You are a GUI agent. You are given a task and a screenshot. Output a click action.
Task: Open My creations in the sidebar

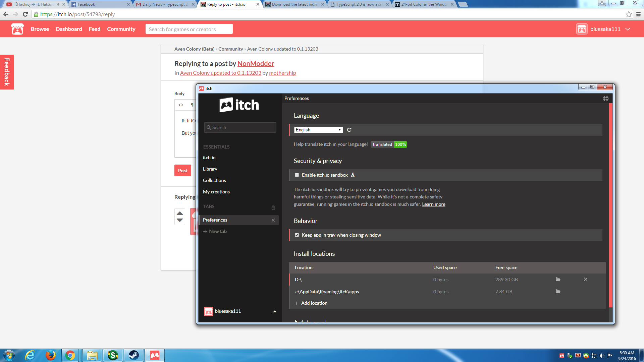216,192
